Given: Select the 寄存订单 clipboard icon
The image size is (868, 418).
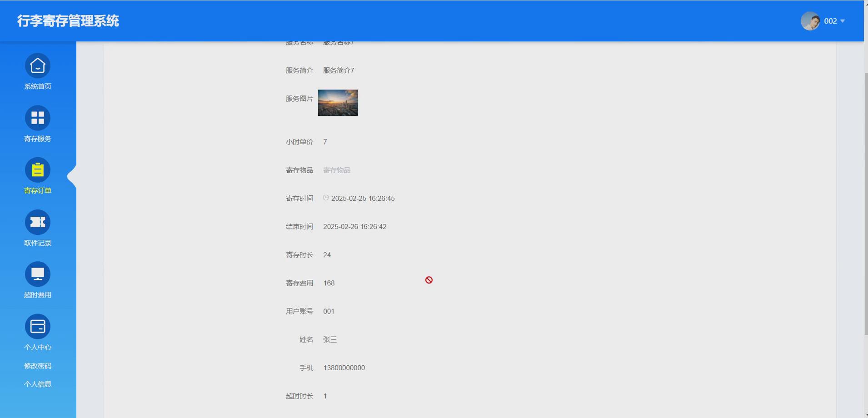Looking at the screenshot, I should point(38,169).
